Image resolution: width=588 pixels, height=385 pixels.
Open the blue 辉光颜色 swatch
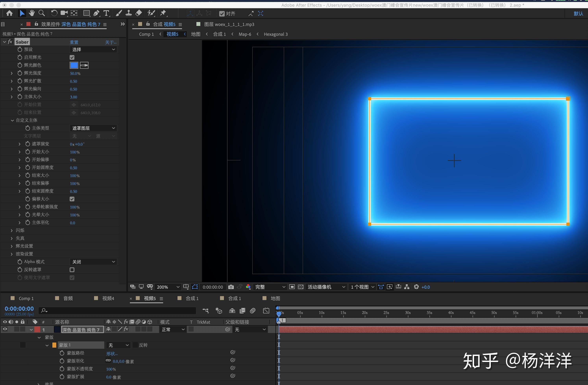(74, 65)
